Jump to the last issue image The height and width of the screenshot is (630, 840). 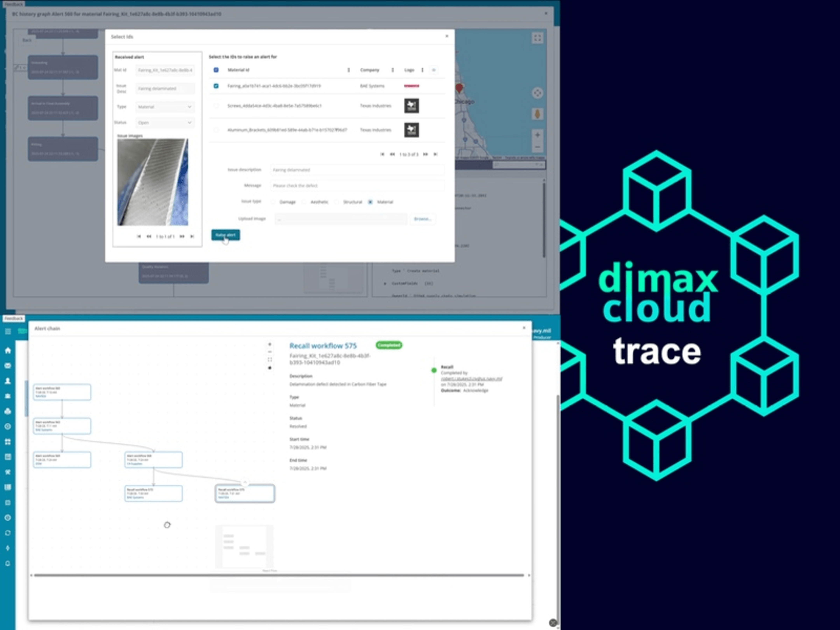click(192, 237)
